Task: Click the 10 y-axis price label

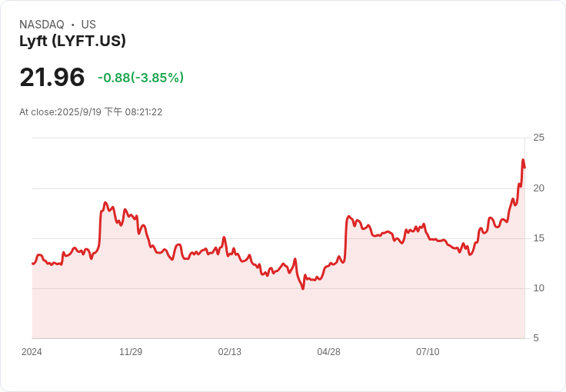Action: pos(539,288)
